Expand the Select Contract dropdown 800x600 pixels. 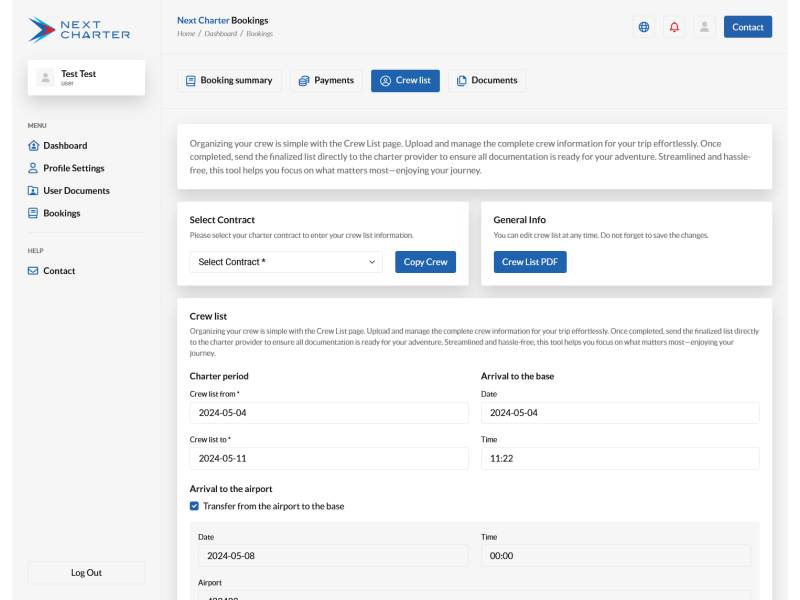[x=286, y=262]
